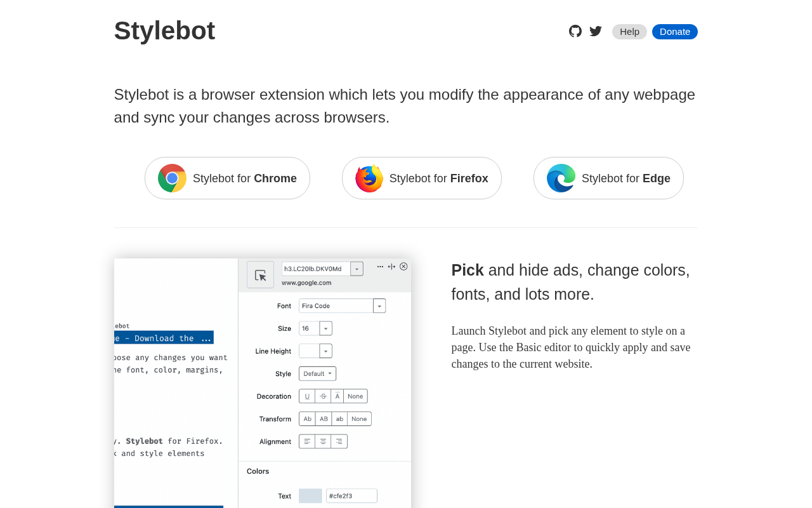Open the Help page

[629, 32]
